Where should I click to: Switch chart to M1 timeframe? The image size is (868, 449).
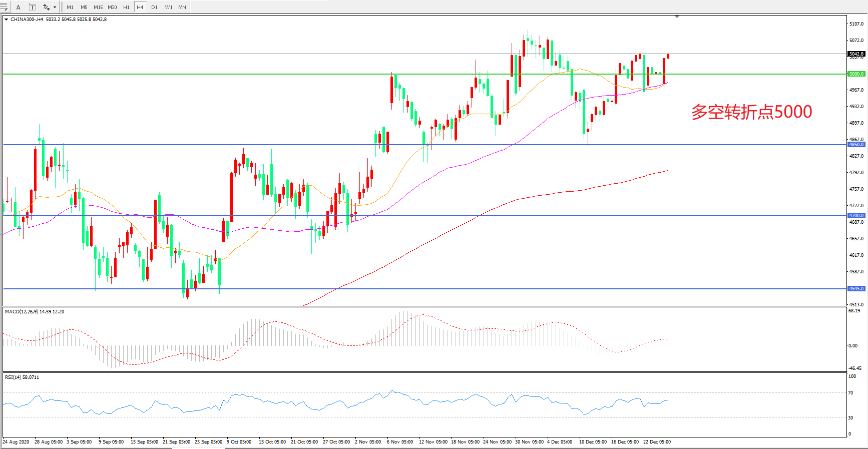pos(70,7)
